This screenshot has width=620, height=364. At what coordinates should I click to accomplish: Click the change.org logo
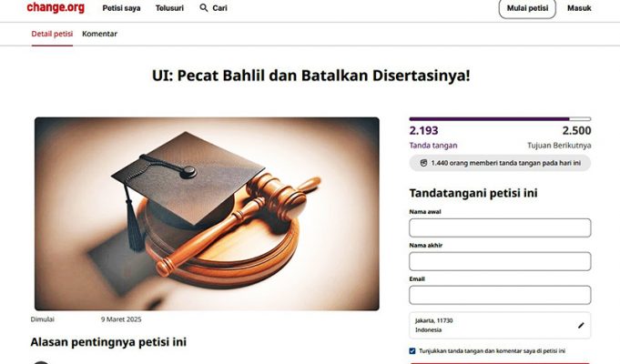56,7
